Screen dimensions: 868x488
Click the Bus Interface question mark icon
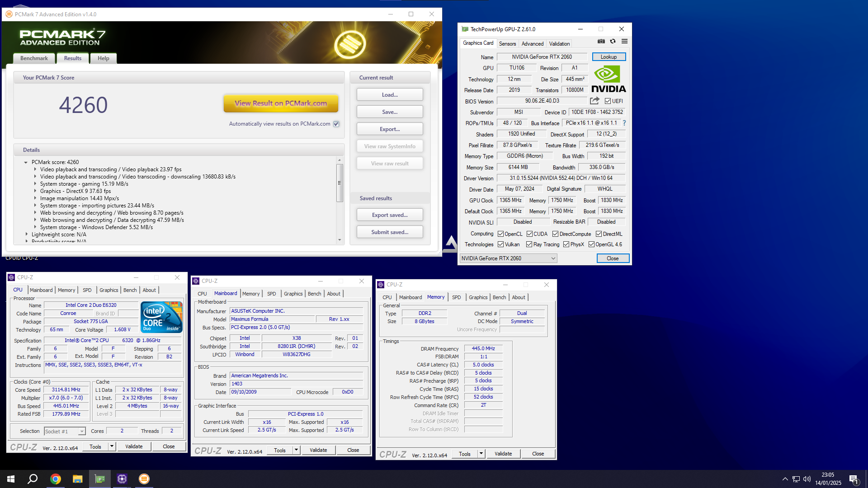(x=624, y=123)
